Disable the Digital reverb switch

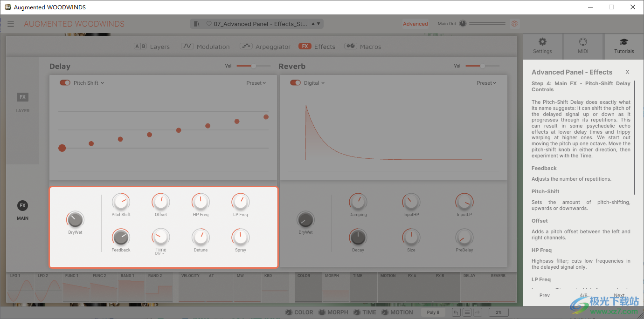click(x=295, y=83)
